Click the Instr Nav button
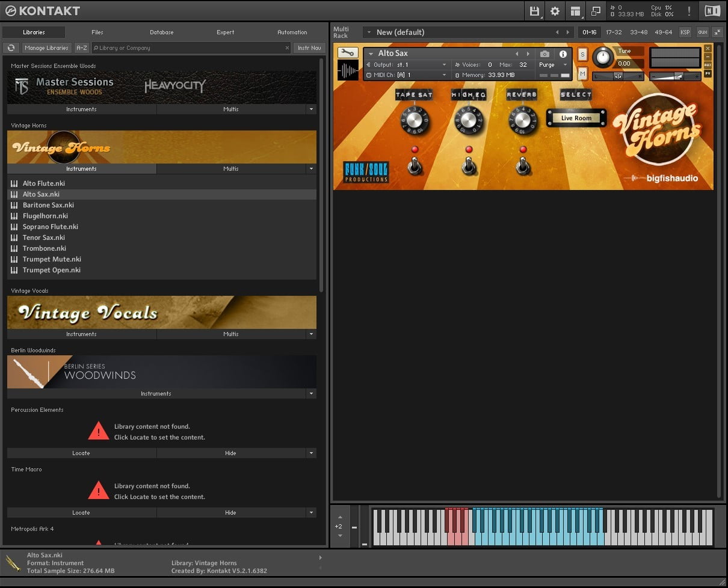Viewport: 728px width, 588px height. (309, 47)
